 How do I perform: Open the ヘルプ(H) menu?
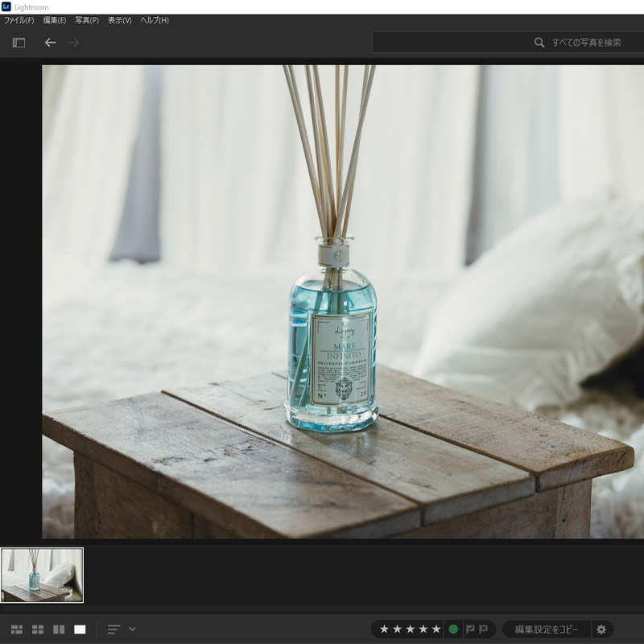coord(155,20)
